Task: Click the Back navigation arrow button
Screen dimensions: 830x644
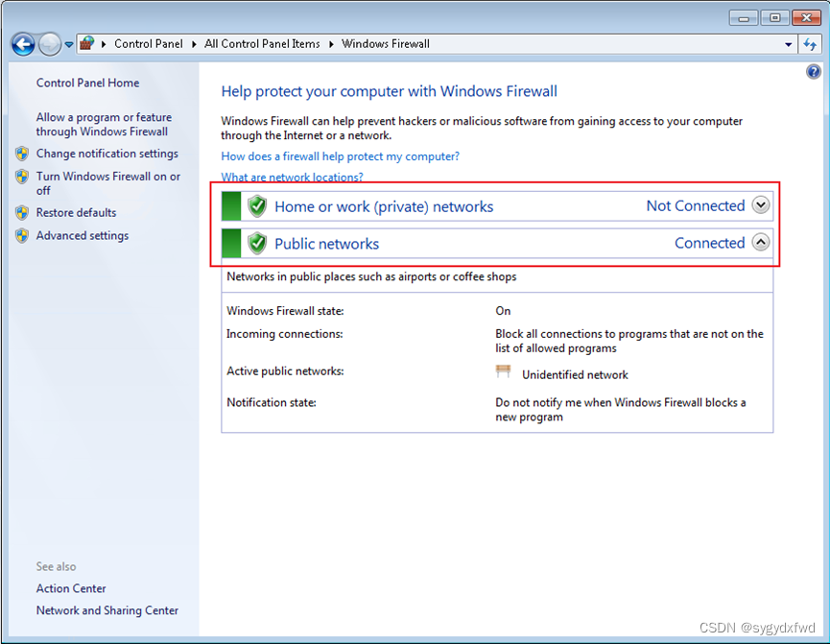Action: (23, 44)
